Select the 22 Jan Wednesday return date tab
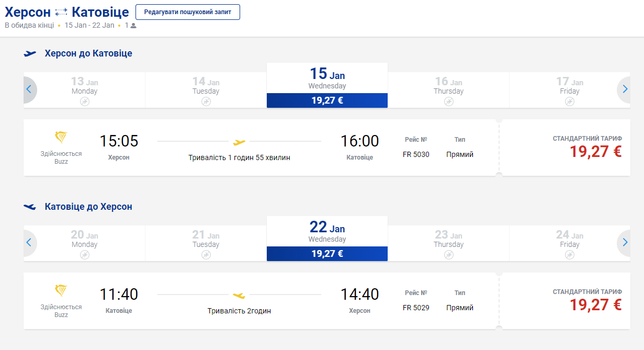The height and width of the screenshot is (350, 644). (327, 239)
